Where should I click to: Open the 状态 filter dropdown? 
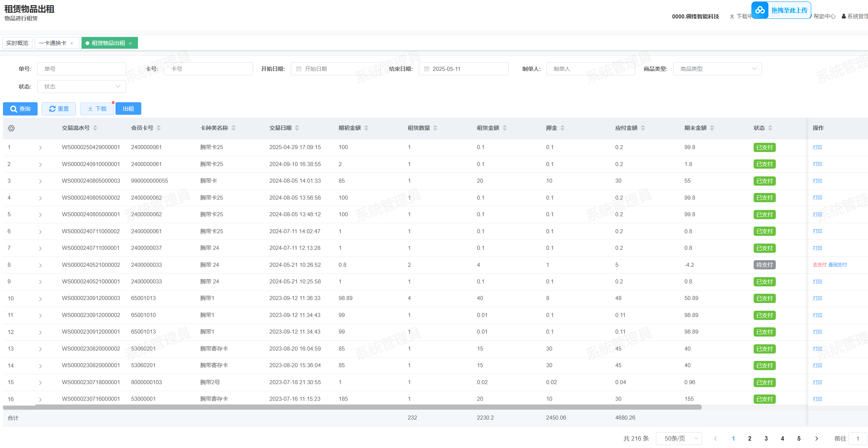point(82,87)
